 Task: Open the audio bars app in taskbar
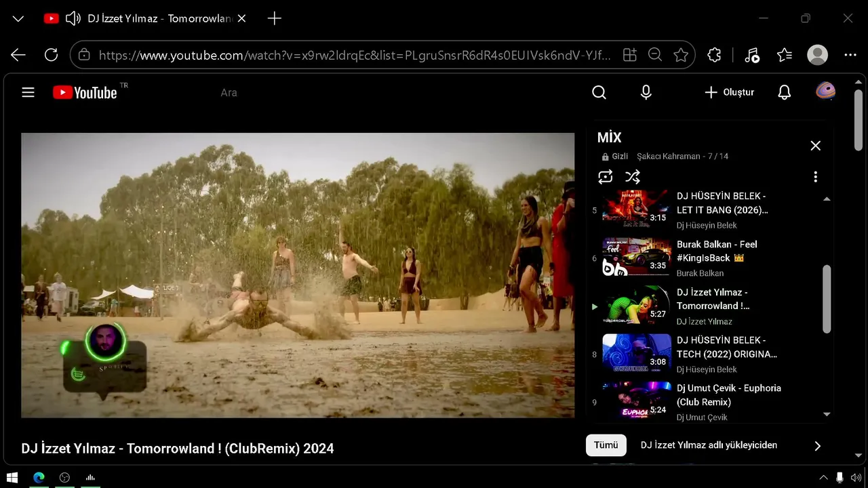coord(90,477)
